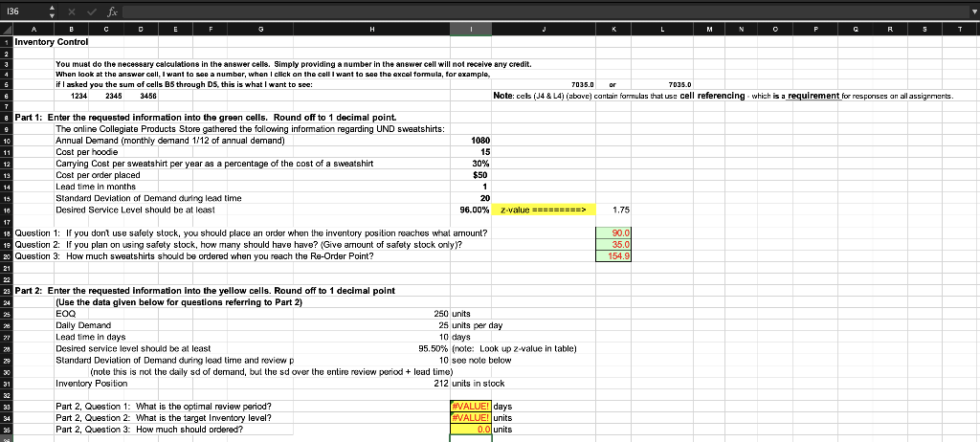Select column G via its header
The image size is (980, 442).
[260, 29]
